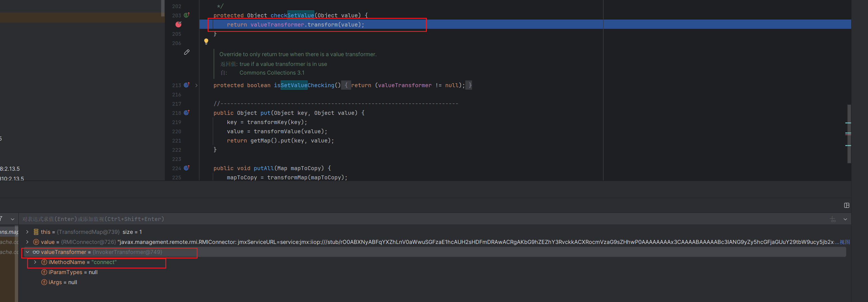Click 'getMap().put(key, value)' on line 221
Image resolution: width=868 pixels, height=302 pixels.
[x=290, y=141]
